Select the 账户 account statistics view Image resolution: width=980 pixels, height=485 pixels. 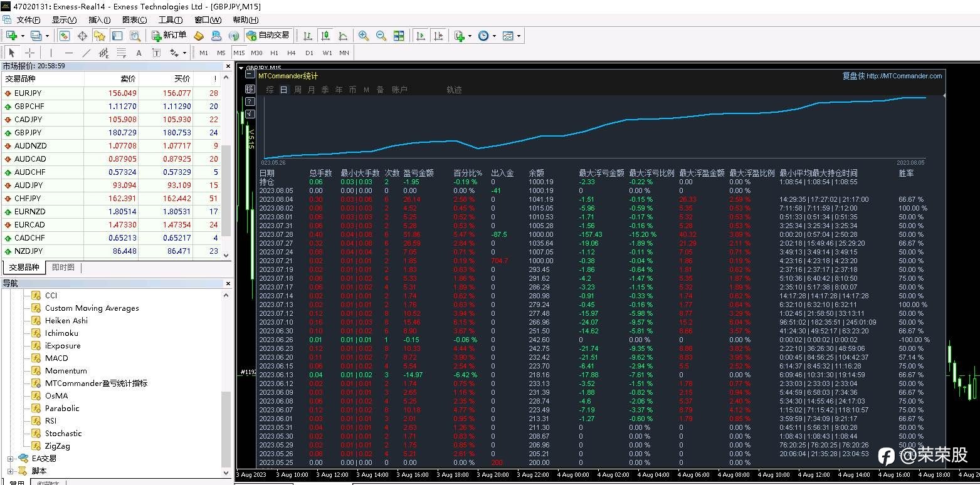tap(399, 90)
